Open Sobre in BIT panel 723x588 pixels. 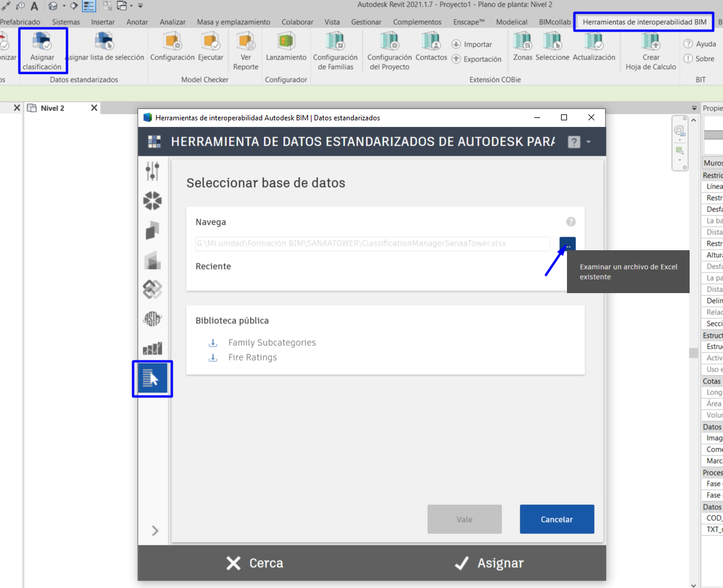pyautogui.click(x=699, y=58)
